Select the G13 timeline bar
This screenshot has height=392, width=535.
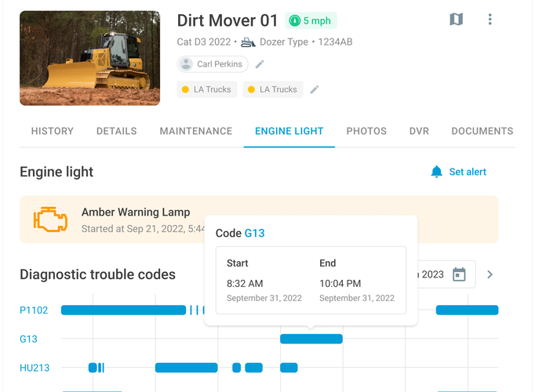tap(311, 339)
